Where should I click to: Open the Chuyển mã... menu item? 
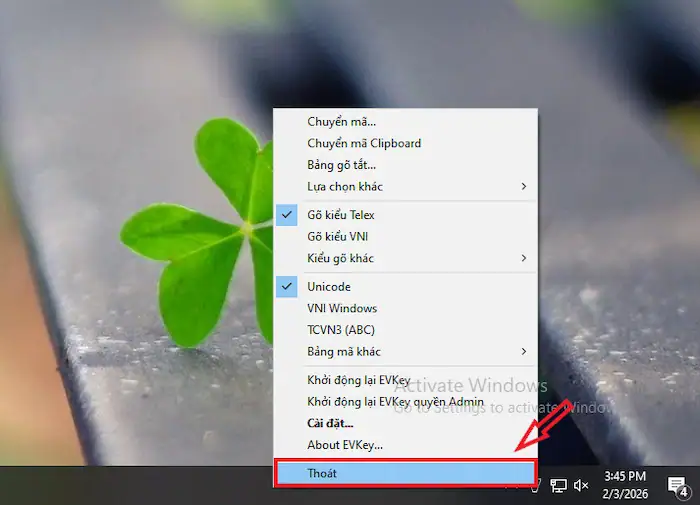coord(341,122)
